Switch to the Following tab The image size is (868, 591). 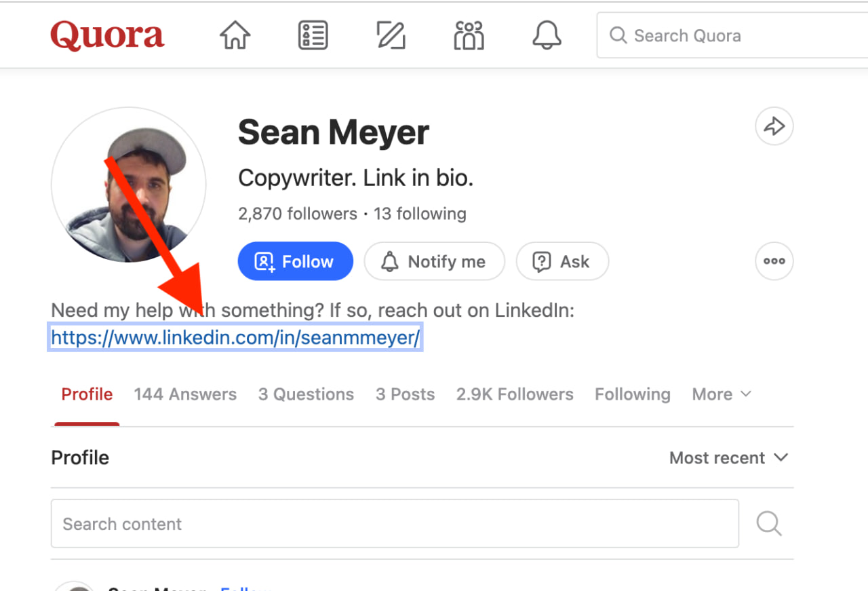[633, 394]
